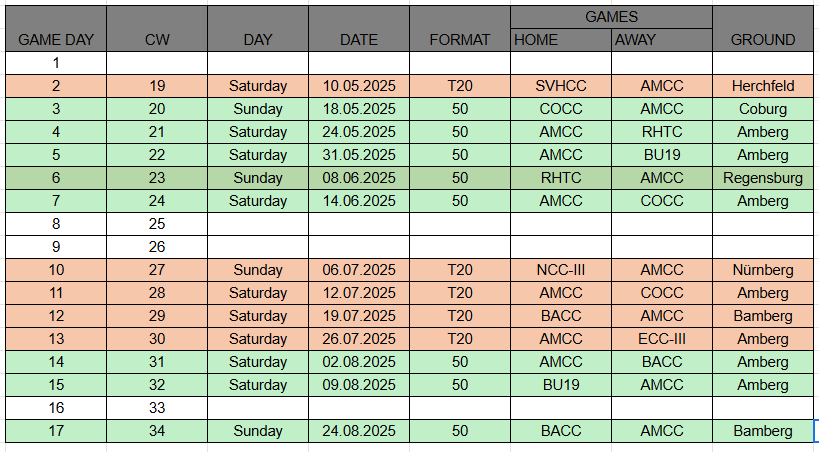Click the FORMAT header cell
819x452 pixels.
click(x=460, y=40)
